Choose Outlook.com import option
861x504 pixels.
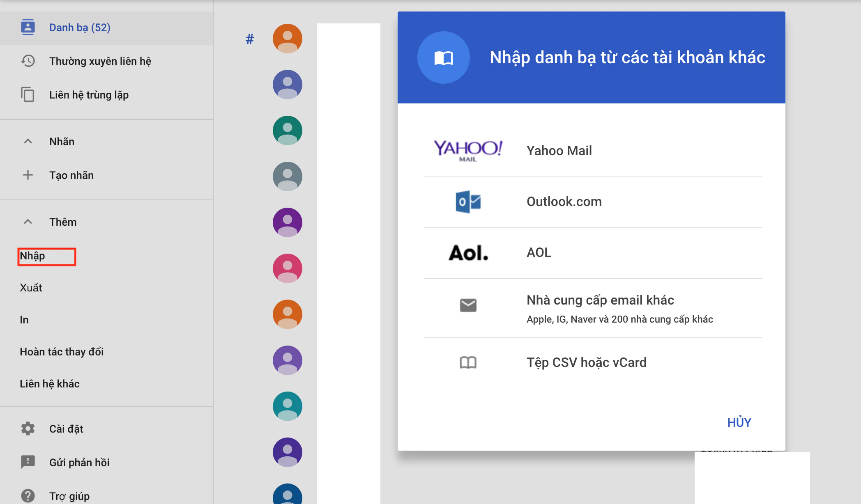tap(593, 202)
